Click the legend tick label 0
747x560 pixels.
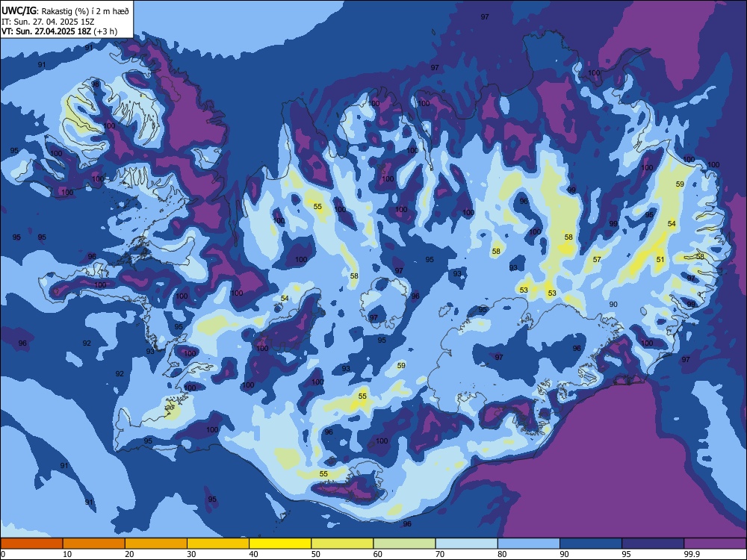[3, 554]
